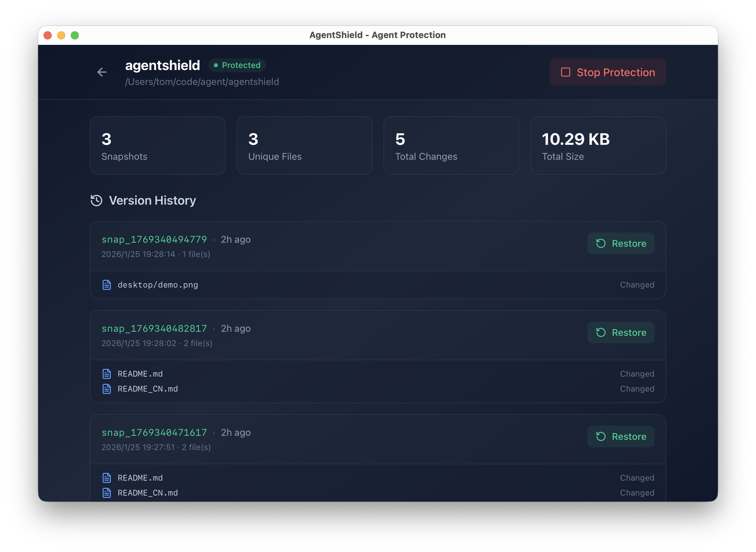Click the file icon next to README.md

tap(107, 374)
